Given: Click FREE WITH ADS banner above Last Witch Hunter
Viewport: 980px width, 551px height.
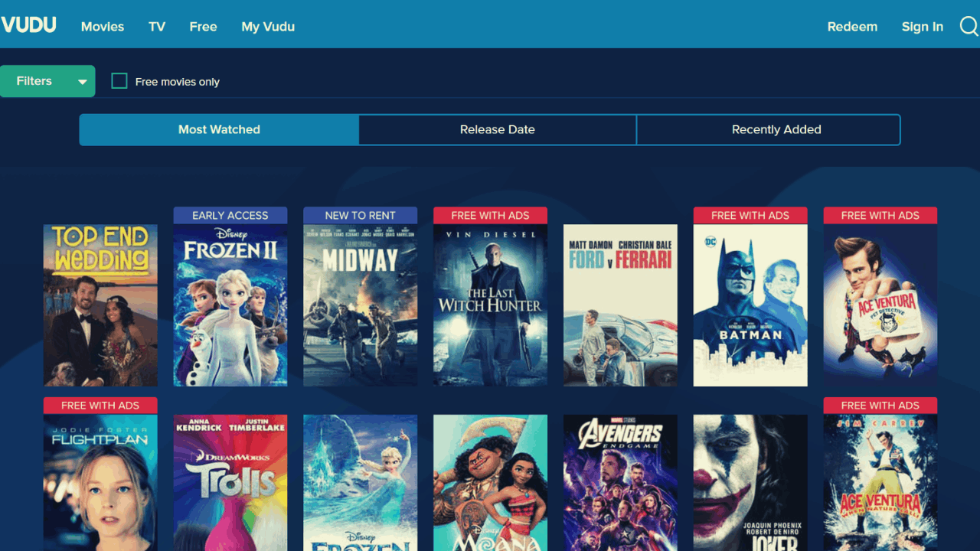Looking at the screenshot, I should 490,215.
